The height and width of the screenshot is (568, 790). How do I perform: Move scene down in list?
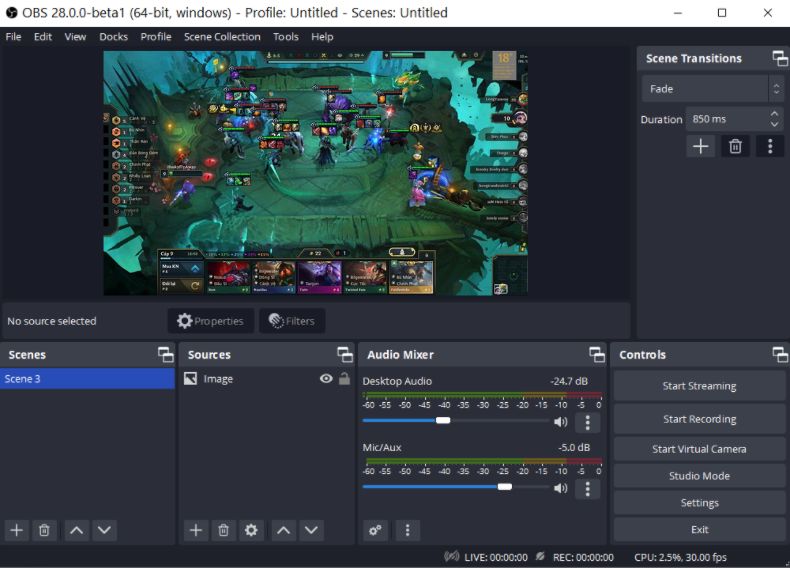(x=104, y=530)
